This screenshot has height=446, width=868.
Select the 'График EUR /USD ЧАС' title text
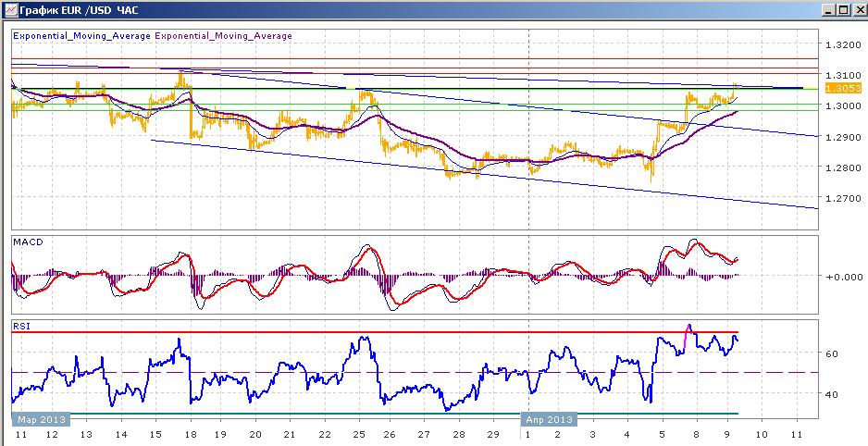pos(79,10)
